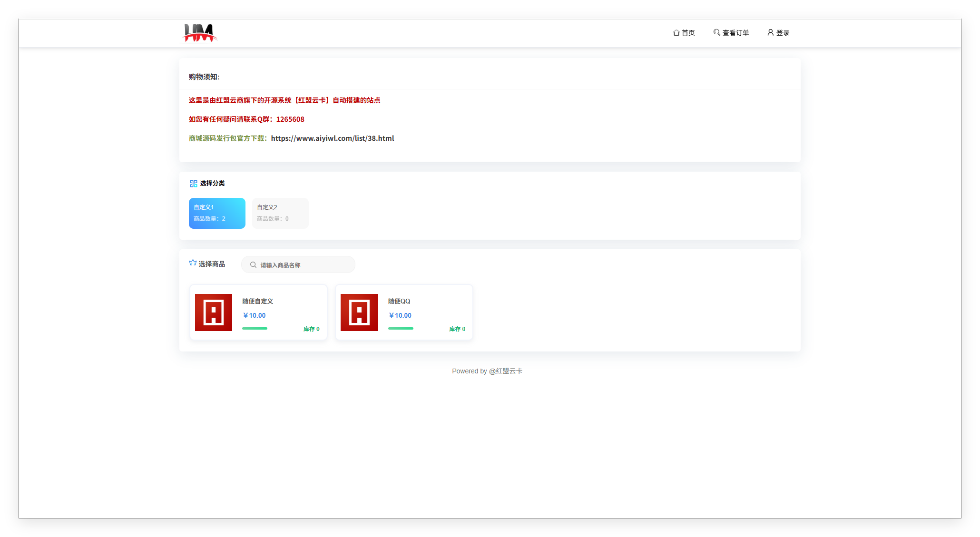This screenshot has width=980, height=537.
Task: Click the category grid icon near 选择分类
Action: point(193,184)
